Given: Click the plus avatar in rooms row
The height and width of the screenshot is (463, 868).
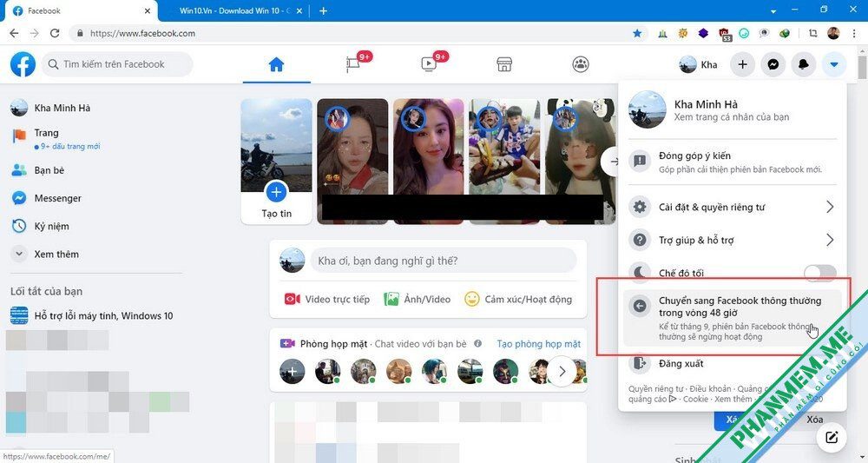Looking at the screenshot, I should [292, 371].
